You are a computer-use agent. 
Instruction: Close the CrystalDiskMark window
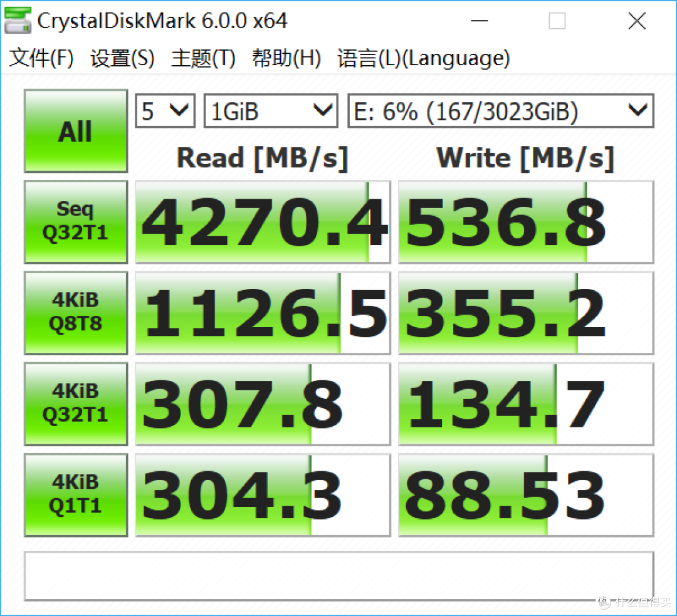(x=637, y=21)
